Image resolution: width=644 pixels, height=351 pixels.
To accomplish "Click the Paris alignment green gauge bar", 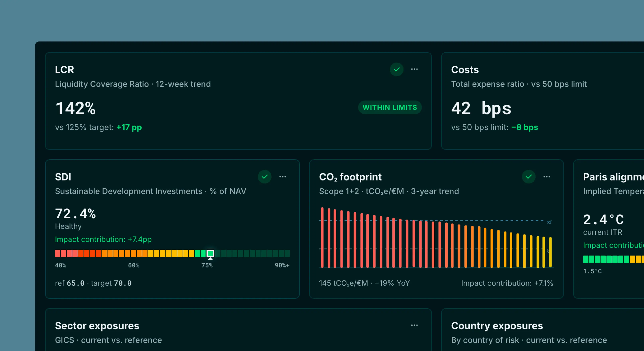I will [613, 259].
